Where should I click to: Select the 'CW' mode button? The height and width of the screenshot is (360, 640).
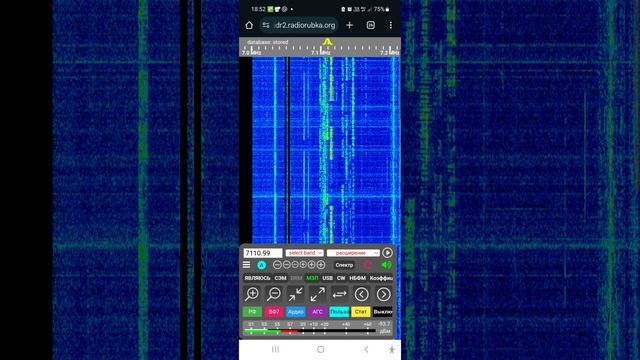click(x=341, y=278)
